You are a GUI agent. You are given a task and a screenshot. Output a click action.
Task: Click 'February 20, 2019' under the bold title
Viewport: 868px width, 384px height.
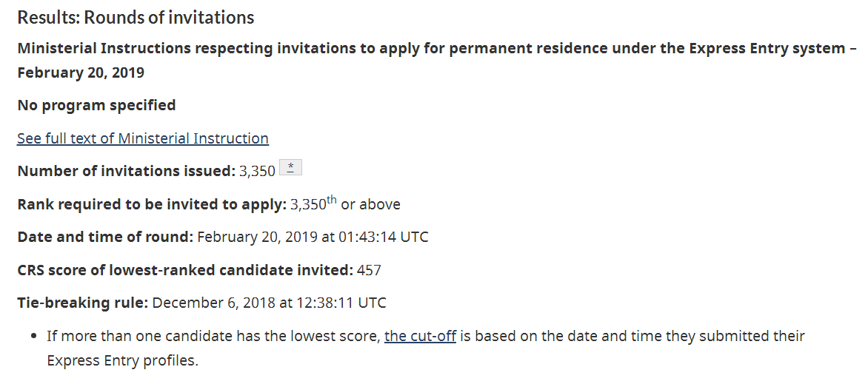pyautogui.click(x=81, y=73)
